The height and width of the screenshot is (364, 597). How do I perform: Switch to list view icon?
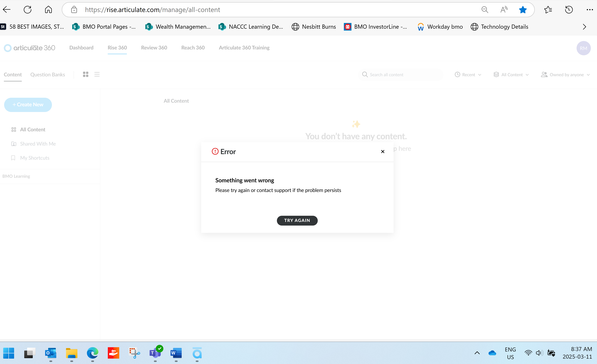[97, 74]
